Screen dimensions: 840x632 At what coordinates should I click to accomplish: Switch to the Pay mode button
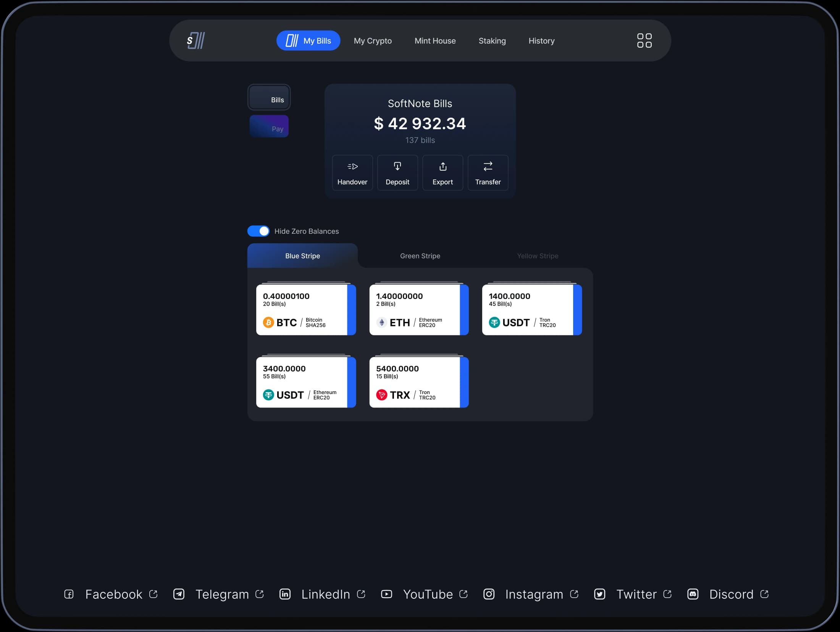point(269,126)
